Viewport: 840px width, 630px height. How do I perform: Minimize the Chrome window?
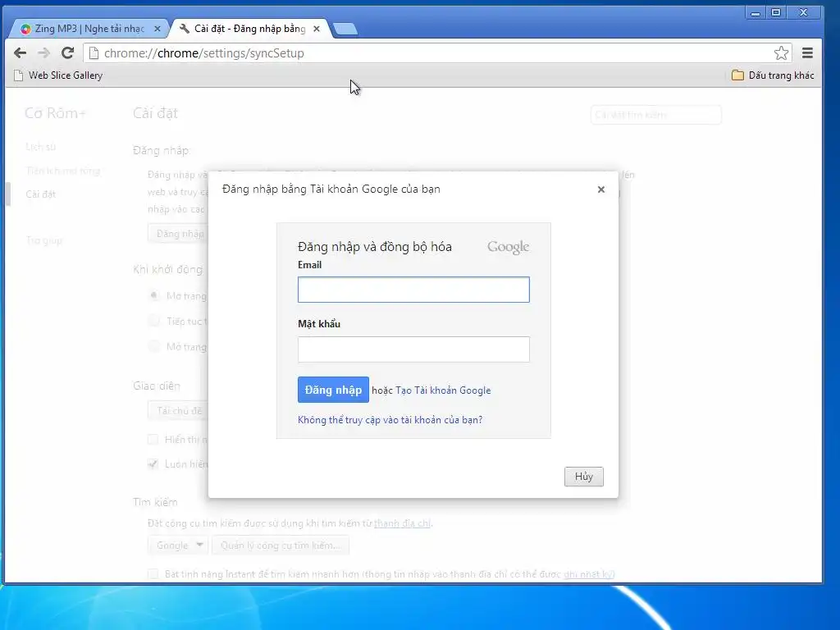[756, 12]
